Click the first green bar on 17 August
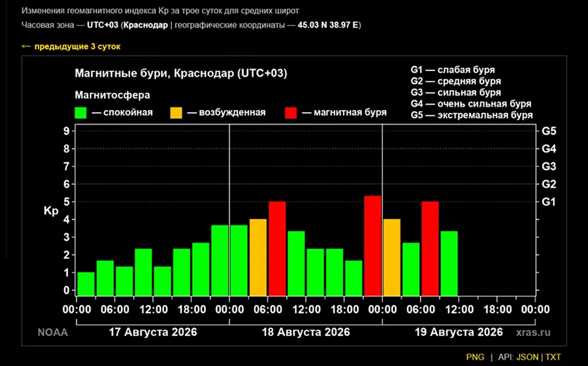The height and width of the screenshot is (366, 588). click(86, 284)
